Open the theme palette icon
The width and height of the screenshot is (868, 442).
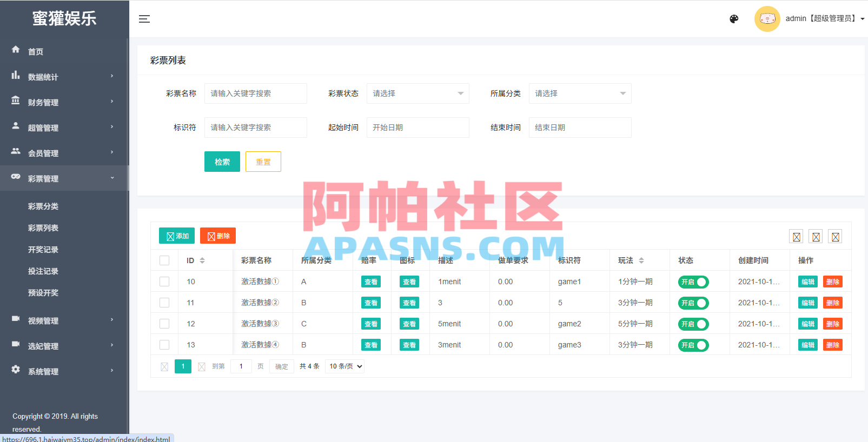click(x=734, y=19)
